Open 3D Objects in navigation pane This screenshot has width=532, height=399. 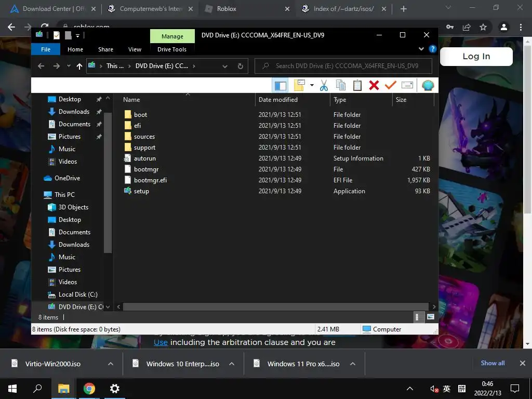pos(73,207)
